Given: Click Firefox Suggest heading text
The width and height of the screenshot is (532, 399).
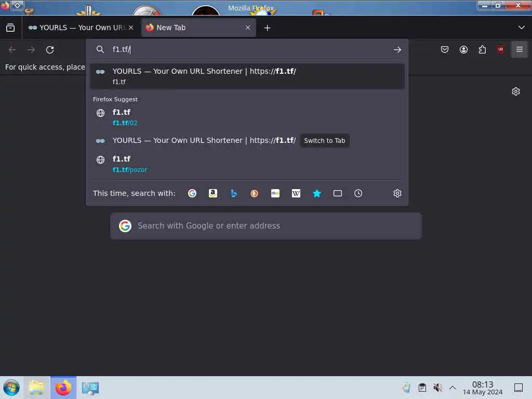Looking at the screenshot, I should pyautogui.click(x=115, y=99).
